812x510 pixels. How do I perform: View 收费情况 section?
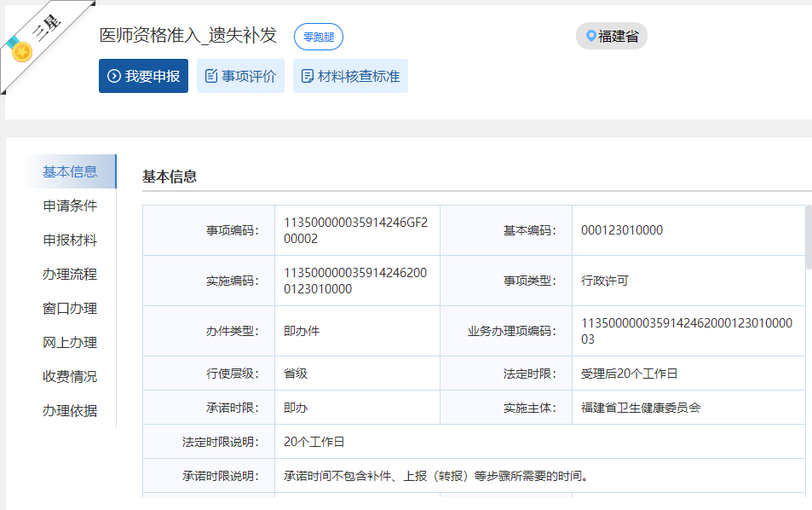coord(70,376)
